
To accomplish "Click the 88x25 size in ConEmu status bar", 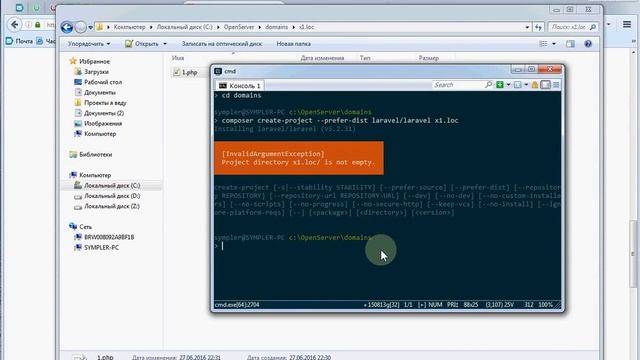I will click(471, 304).
